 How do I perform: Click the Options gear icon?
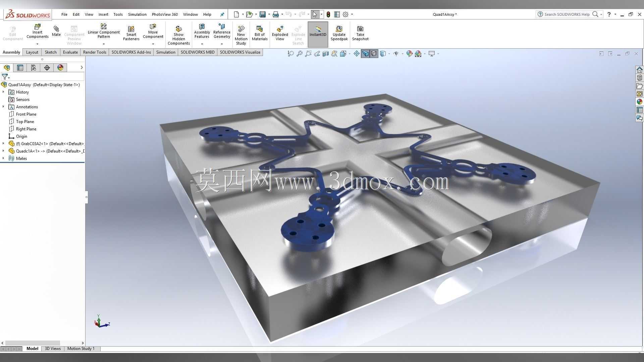click(x=345, y=14)
